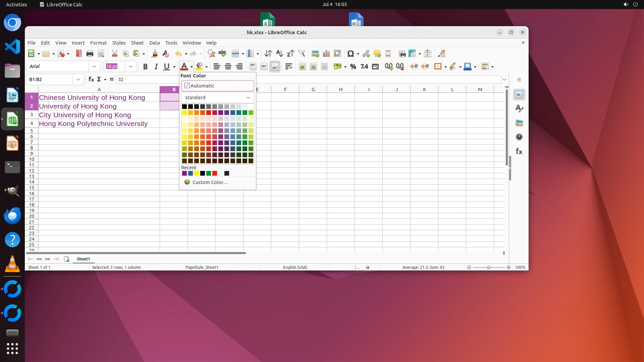
Task: Toggle Italic text formatting
Action: pos(156,66)
